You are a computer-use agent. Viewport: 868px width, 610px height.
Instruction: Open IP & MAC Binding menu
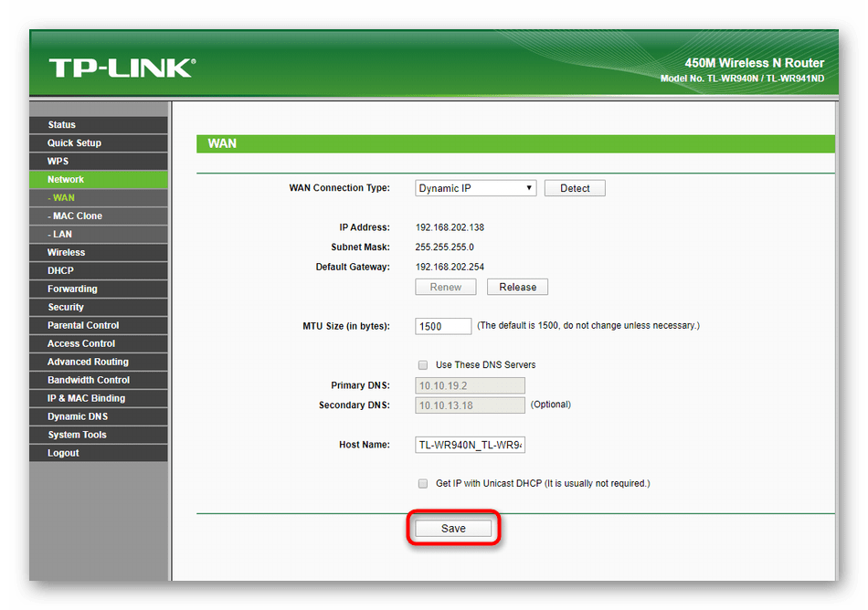99,398
